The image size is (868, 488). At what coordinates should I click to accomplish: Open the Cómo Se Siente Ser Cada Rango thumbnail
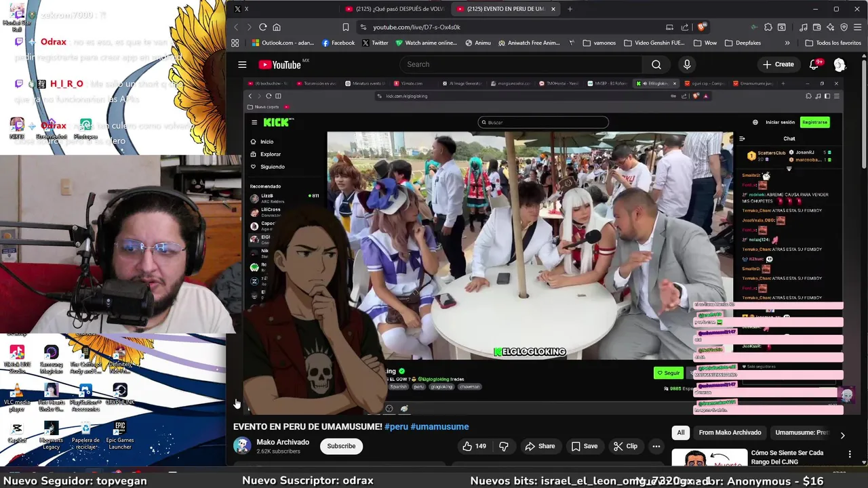point(709,457)
